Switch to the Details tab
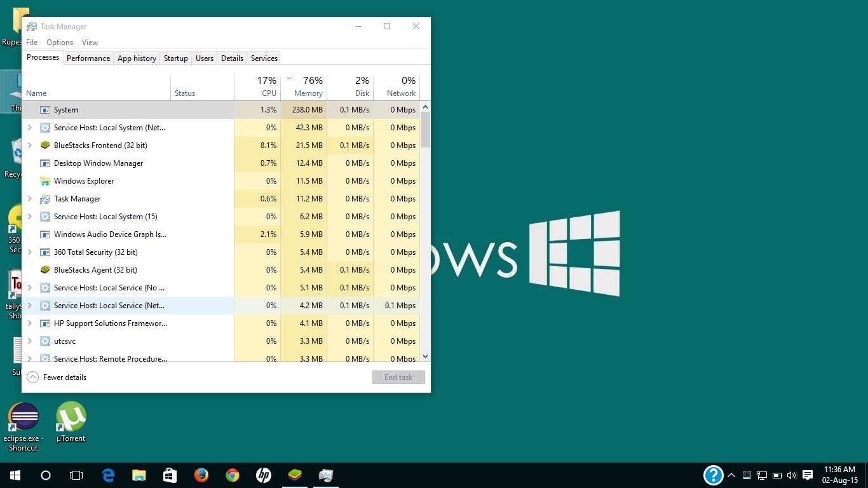The width and height of the screenshot is (868, 488). 232,58
